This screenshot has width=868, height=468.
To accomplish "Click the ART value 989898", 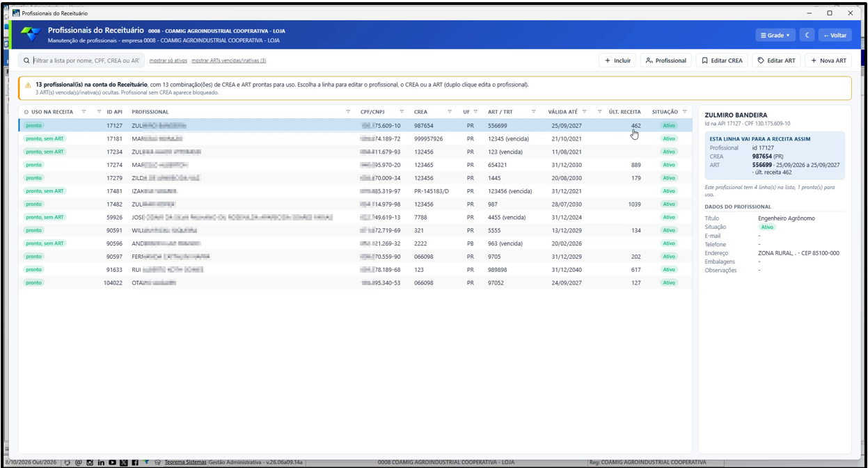I will (498, 270).
